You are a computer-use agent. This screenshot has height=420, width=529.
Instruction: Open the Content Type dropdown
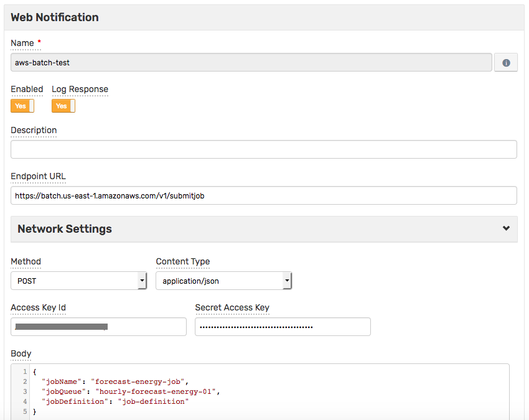(x=223, y=281)
